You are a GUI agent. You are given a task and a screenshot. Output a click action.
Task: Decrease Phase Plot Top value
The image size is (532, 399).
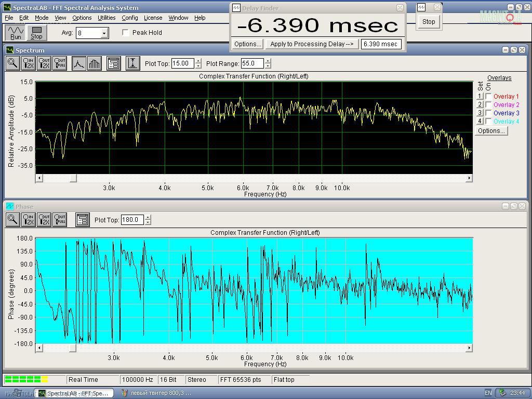click(x=148, y=222)
